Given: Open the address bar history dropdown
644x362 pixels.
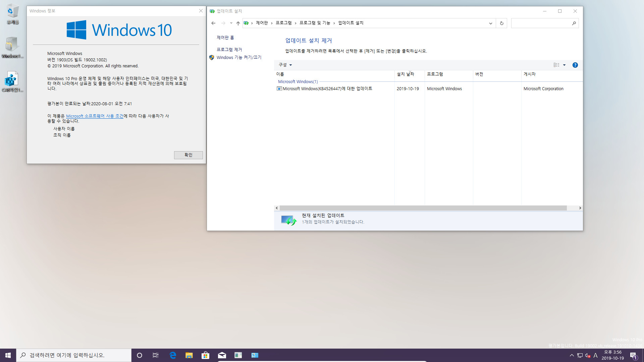Looking at the screenshot, I should point(491,23).
